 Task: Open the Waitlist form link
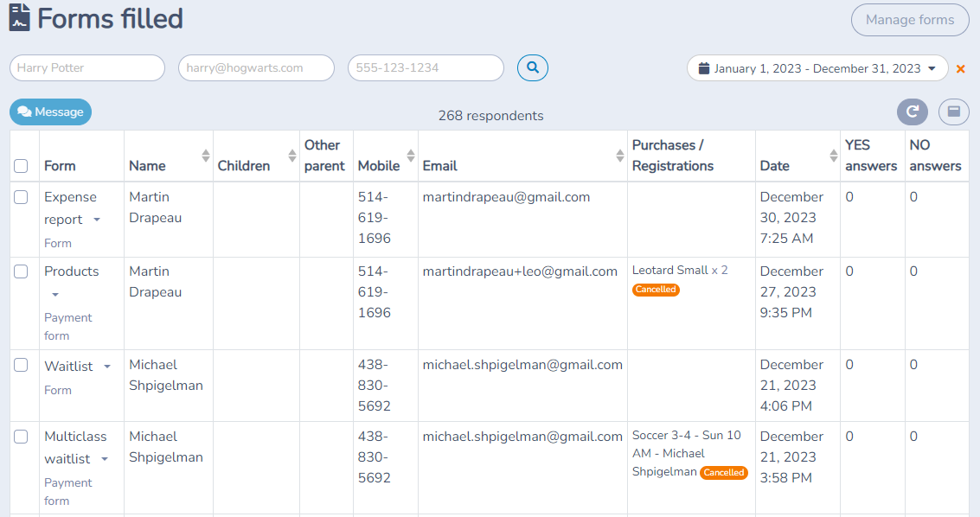pos(68,366)
